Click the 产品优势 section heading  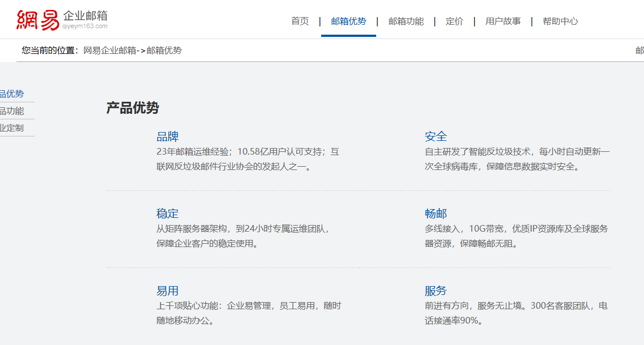click(133, 108)
